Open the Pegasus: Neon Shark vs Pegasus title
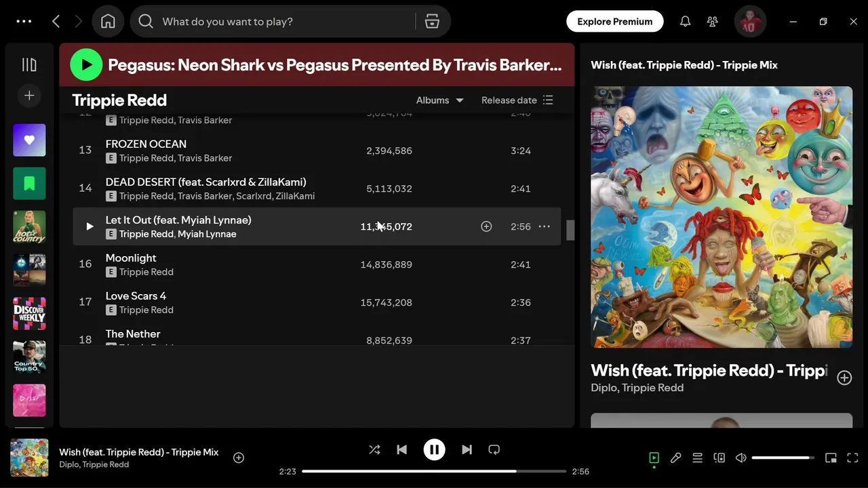 335,65
